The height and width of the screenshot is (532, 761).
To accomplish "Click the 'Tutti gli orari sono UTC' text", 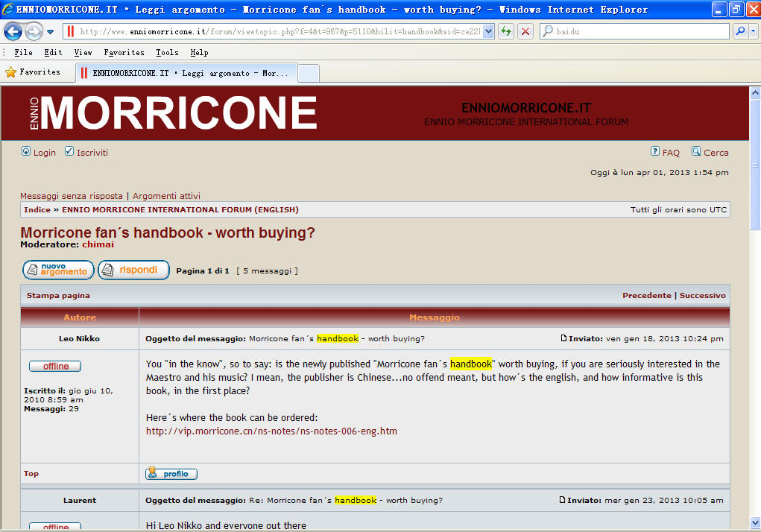I will (678, 210).
